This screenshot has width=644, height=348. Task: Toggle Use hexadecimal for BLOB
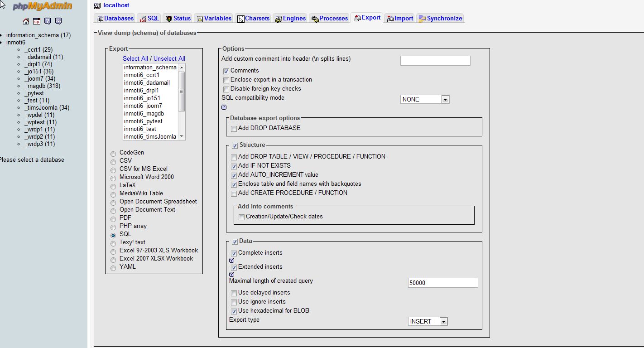(234, 311)
